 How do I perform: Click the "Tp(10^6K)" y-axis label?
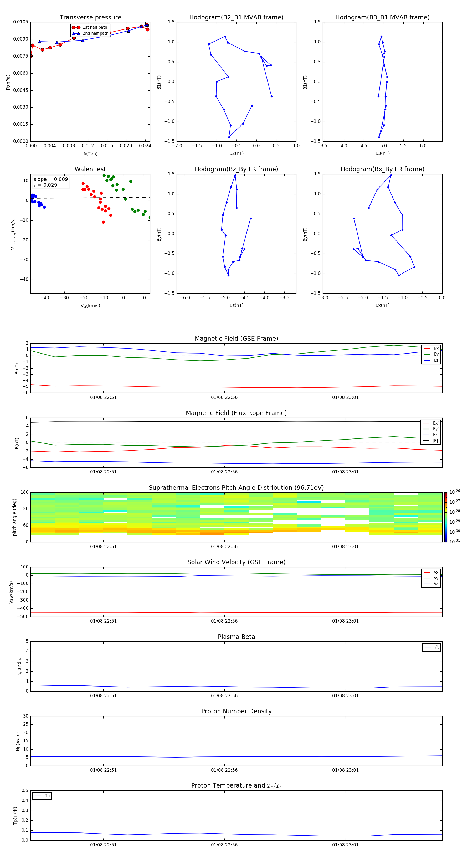click(x=15, y=815)
